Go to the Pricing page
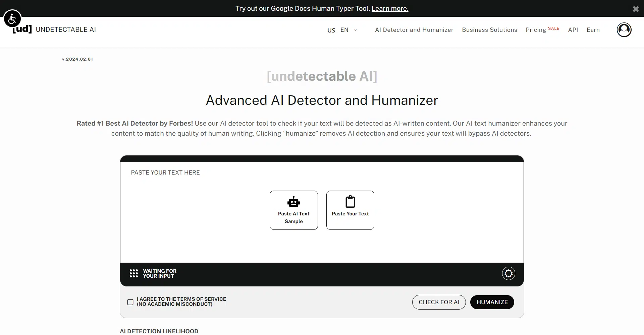 pos(536,30)
